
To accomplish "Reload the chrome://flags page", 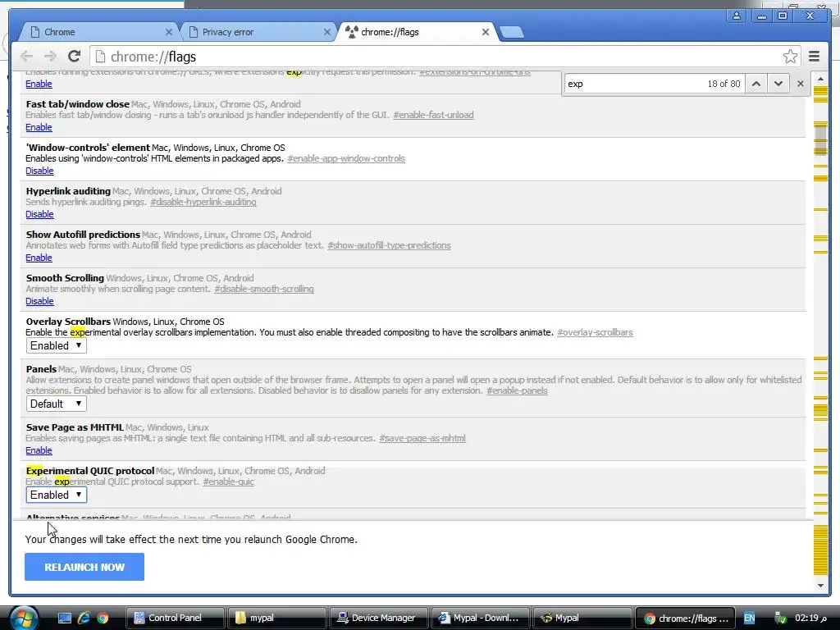I will tap(75, 57).
